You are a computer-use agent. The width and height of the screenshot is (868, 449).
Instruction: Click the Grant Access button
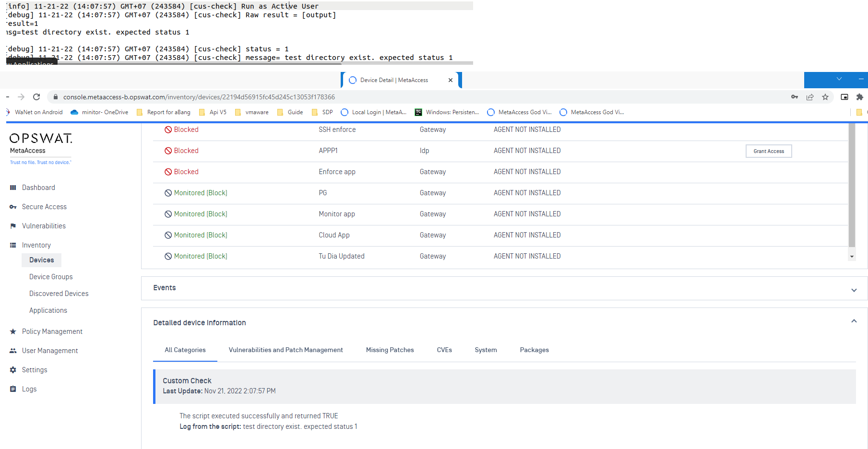pos(769,151)
